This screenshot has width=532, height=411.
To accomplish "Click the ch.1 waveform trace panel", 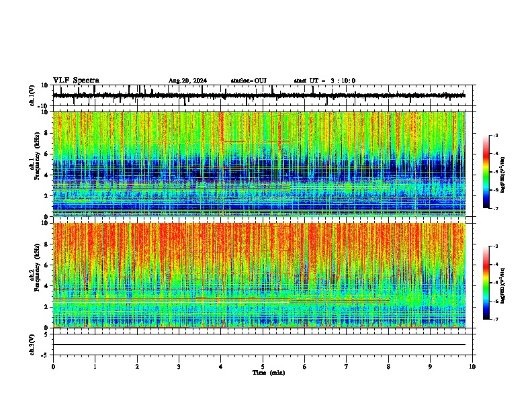I will [263, 95].
